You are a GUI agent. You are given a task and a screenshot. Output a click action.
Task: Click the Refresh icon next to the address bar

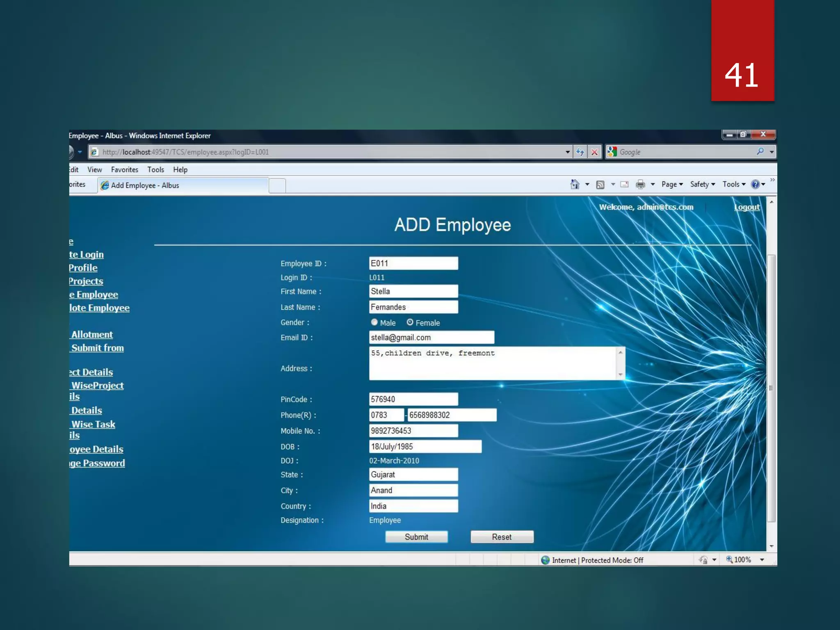(x=580, y=152)
